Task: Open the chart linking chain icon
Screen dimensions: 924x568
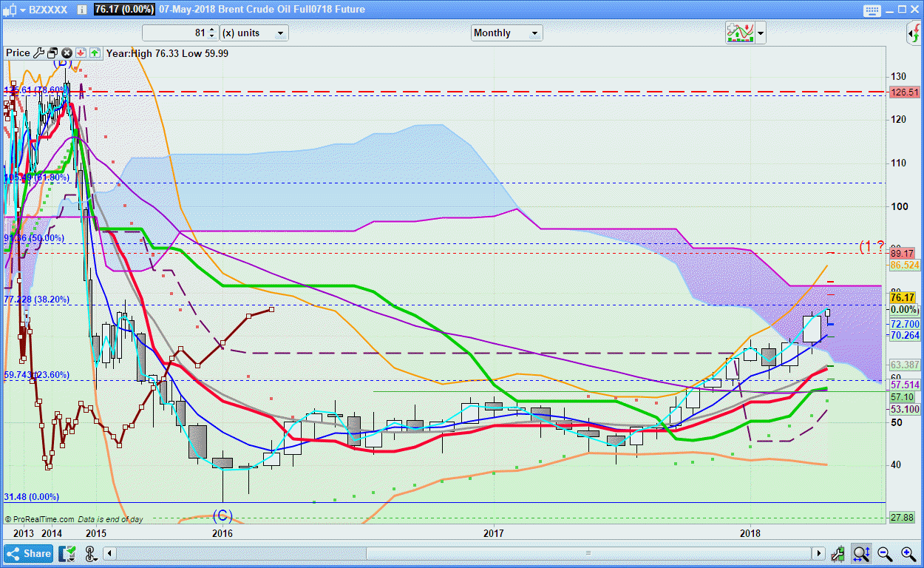Action: click(91, 553)
